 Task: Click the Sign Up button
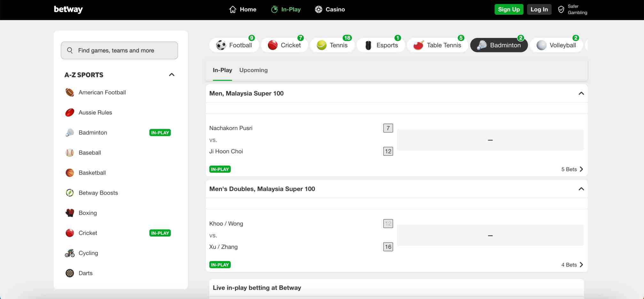click(508, 10)
